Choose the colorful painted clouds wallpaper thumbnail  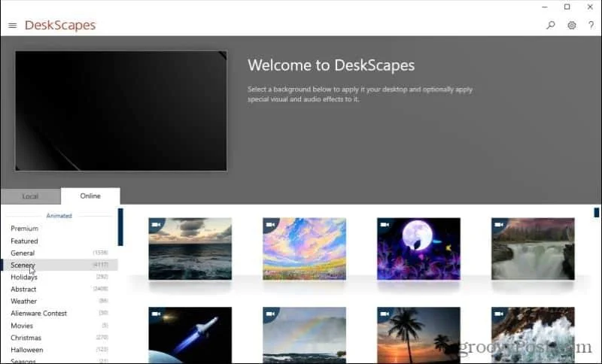pyautogui.click(x=304, y=249)
